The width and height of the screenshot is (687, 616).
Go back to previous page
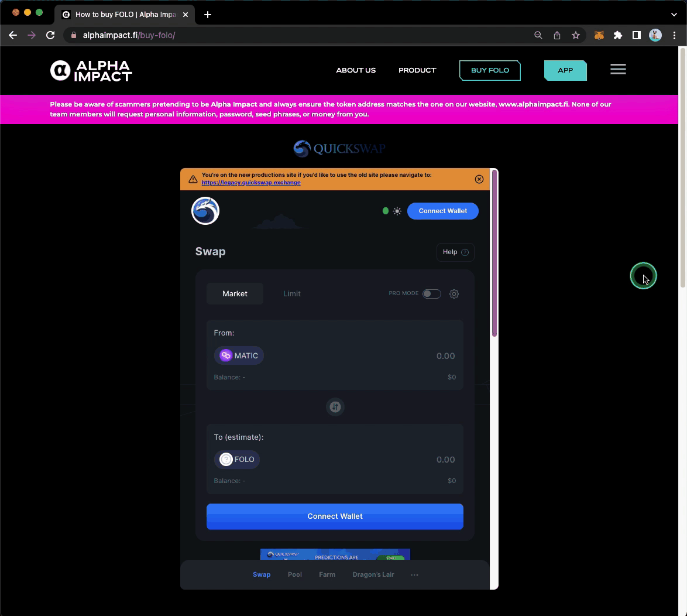tap(13, 35)
